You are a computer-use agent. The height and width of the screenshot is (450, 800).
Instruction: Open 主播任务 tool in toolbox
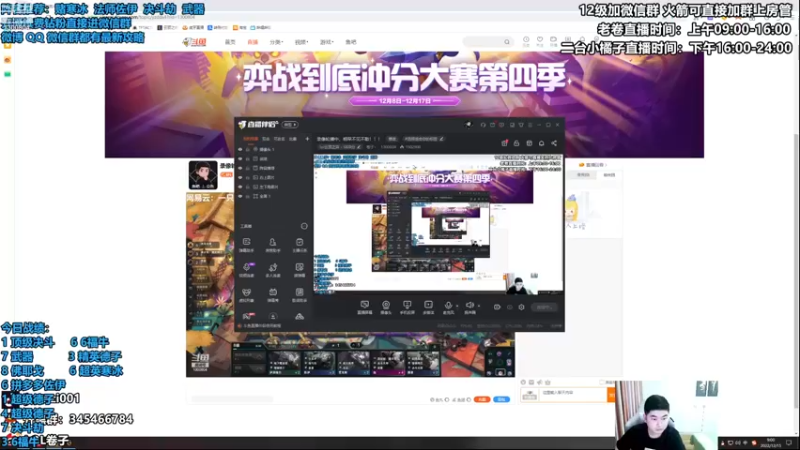coord(299,245)
